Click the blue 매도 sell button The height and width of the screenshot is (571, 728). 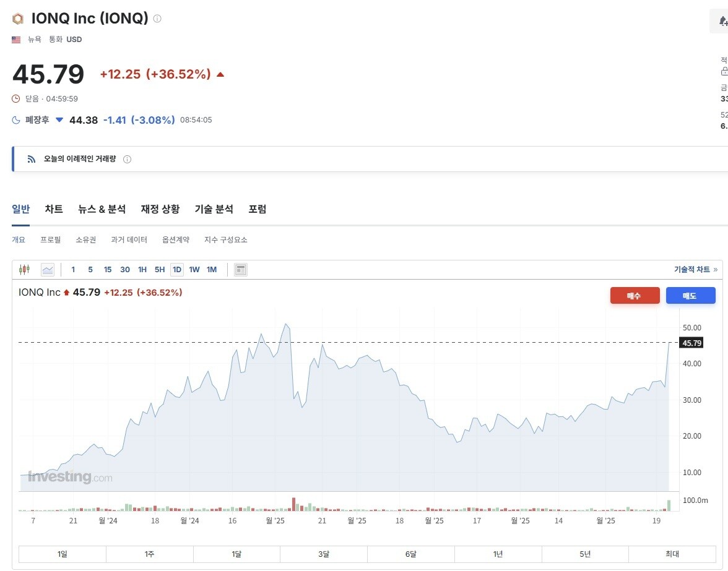tap(690, 296)
